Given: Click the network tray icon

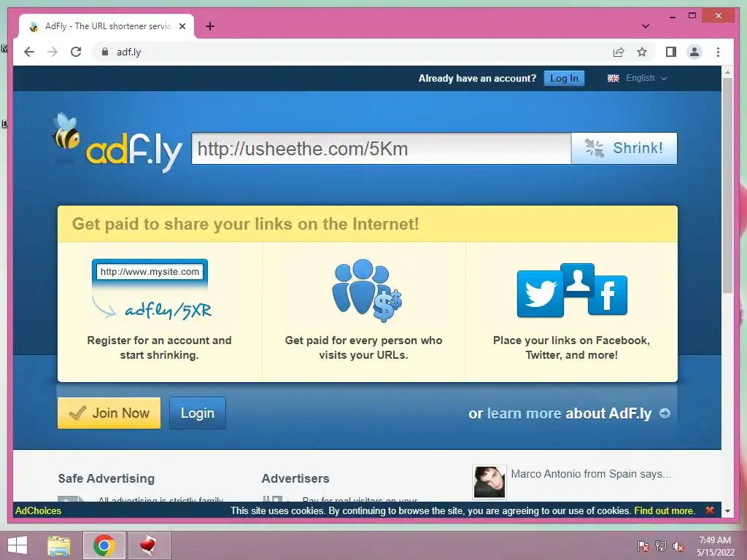Looking at the screenshot, I should [x=661, y=546].
